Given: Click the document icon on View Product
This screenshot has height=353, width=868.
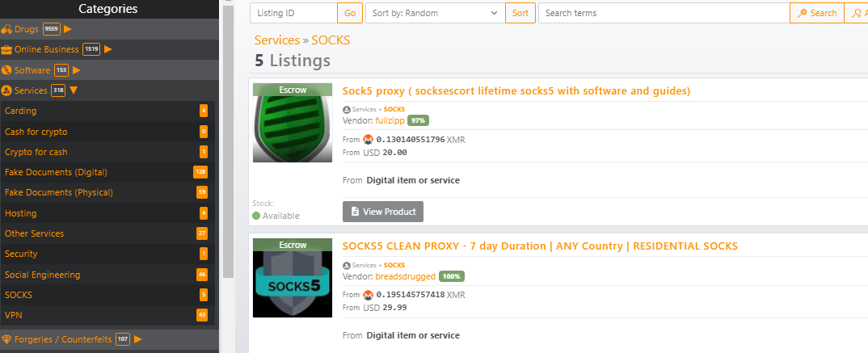Looking at the screenshot, I should point(355,212).
